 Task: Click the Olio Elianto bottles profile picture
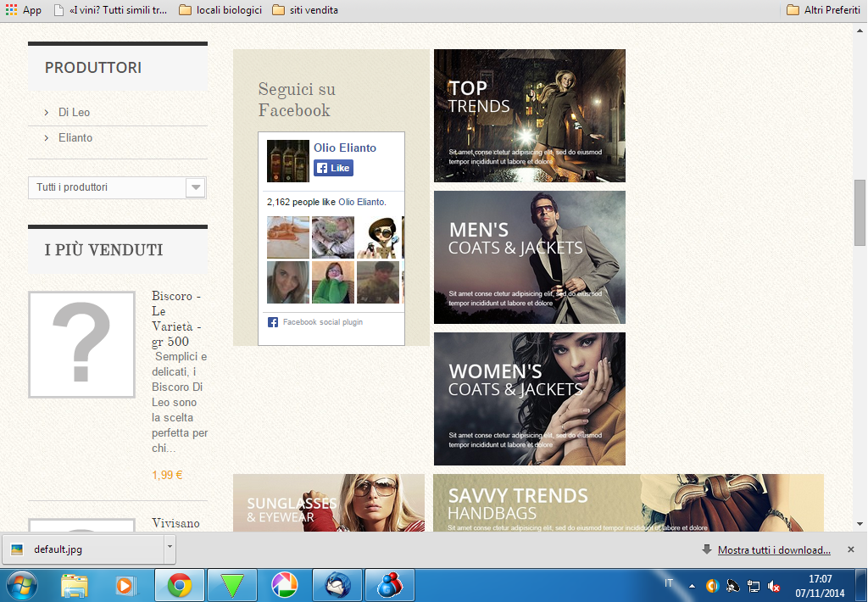(x=288, y=161)
